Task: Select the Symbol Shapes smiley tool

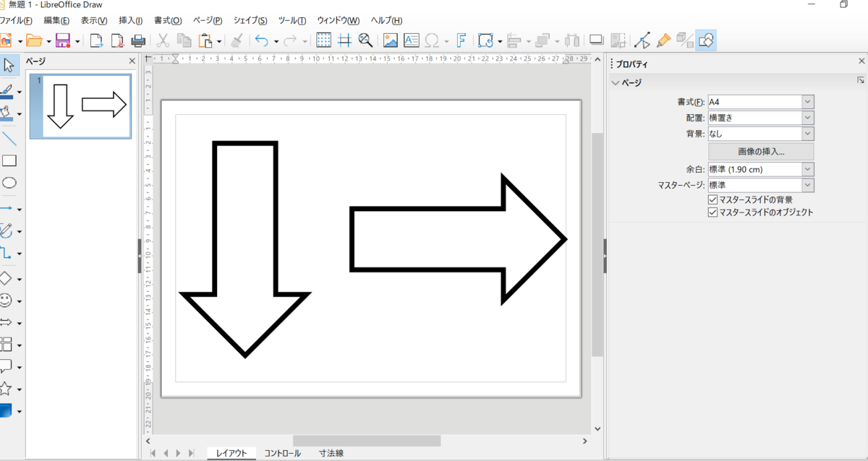Action: [6, 300]
